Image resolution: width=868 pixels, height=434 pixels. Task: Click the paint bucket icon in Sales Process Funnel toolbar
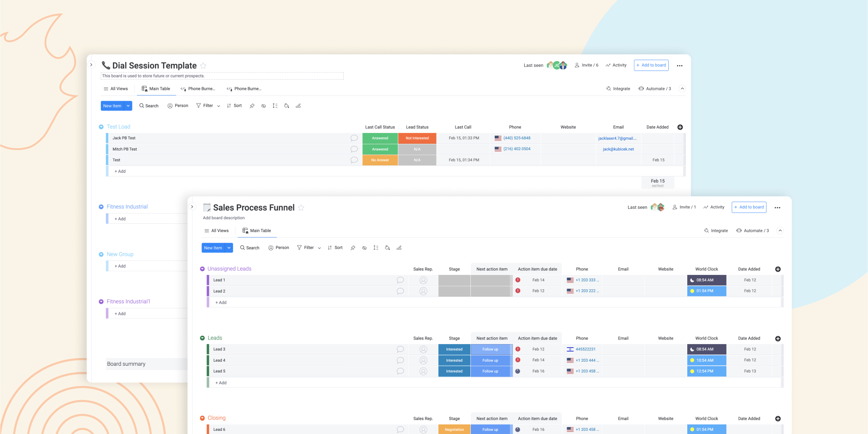pos(387,248)
